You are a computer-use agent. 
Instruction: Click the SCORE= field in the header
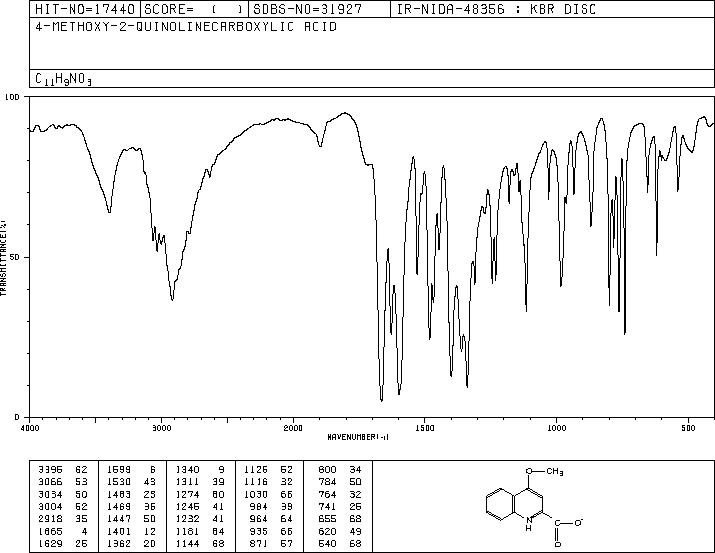point(194,9)
